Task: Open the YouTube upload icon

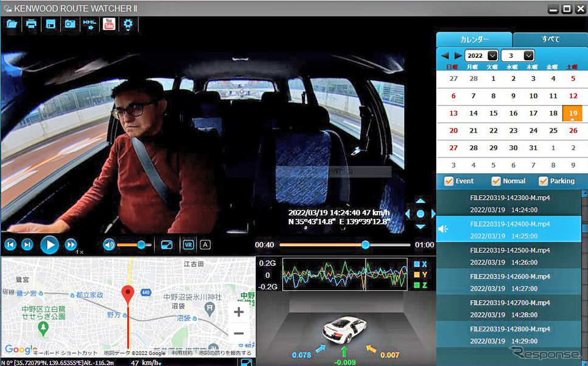Action: (x=109, y=24)
